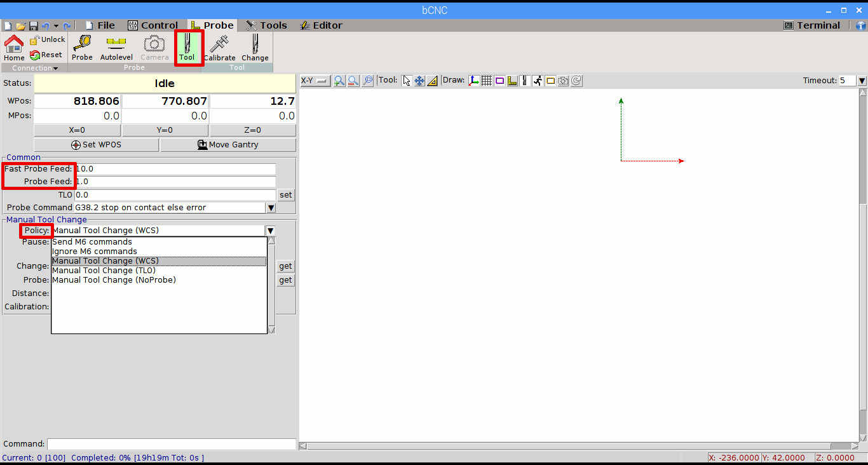The image size is (868, 465).
Task: Toggle drawing of rapid moves
Action: [x=538, y=81]
